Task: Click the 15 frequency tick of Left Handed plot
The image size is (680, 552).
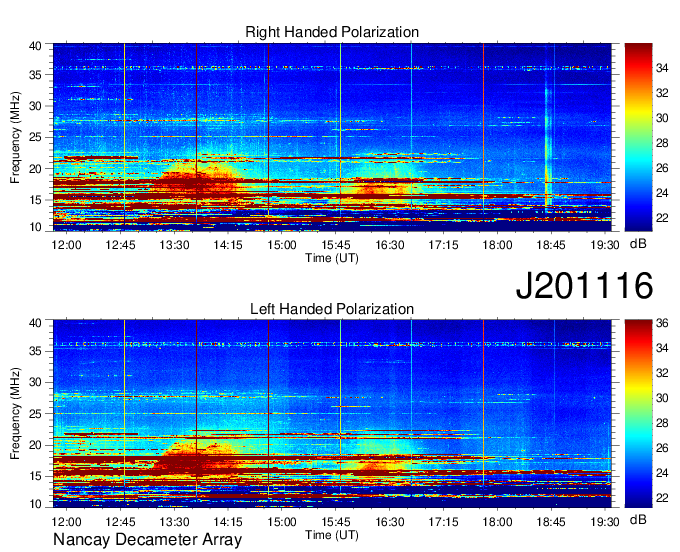Action: tap(35, 477)
